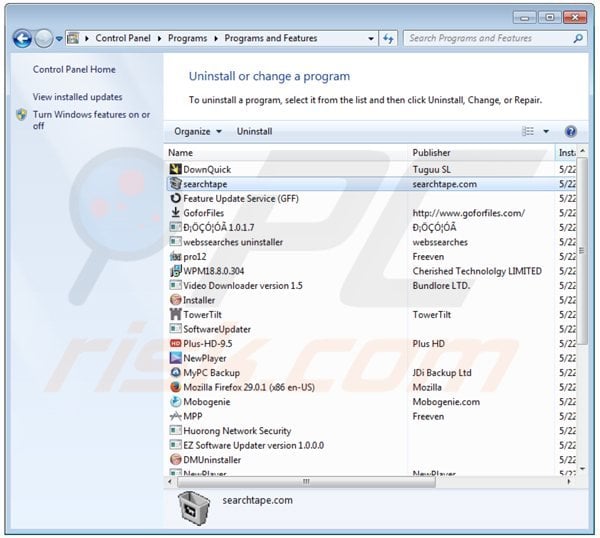The width and height of the screenshot is (600, 538).
Task: Click the SoftwareUpdater icon
Action: (175, 329)
